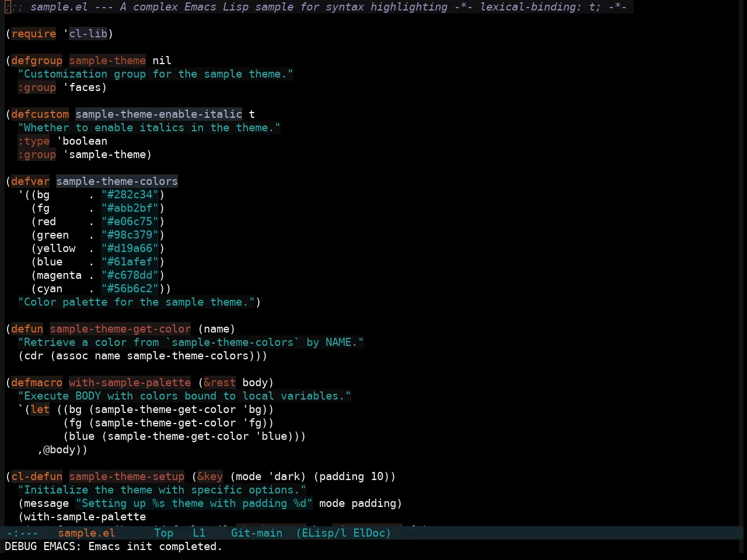
Task: Click the color string "#98c379"
Action: 130,235
